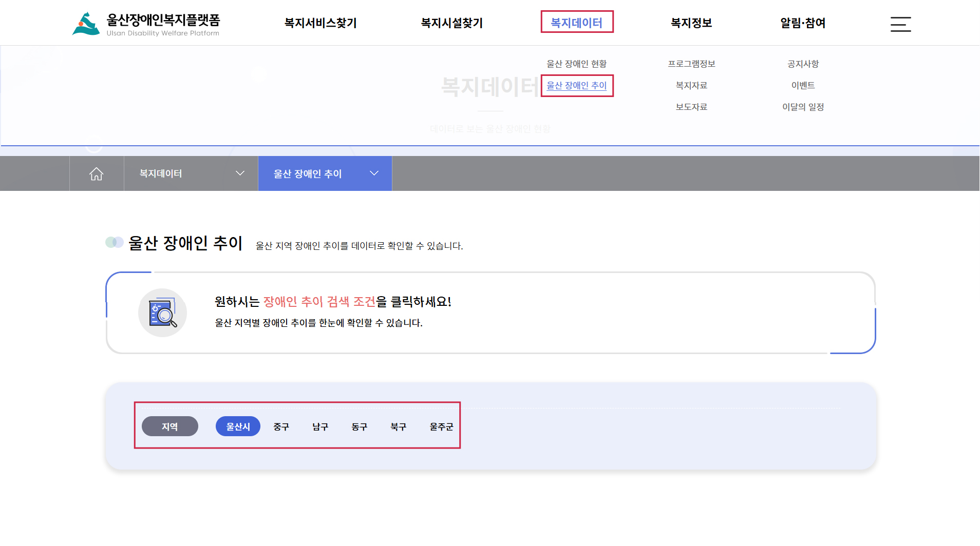The image size is (980, 546).
Task: Click the 울산 장애인 현황 submenu link
Action: coord(576,64)
